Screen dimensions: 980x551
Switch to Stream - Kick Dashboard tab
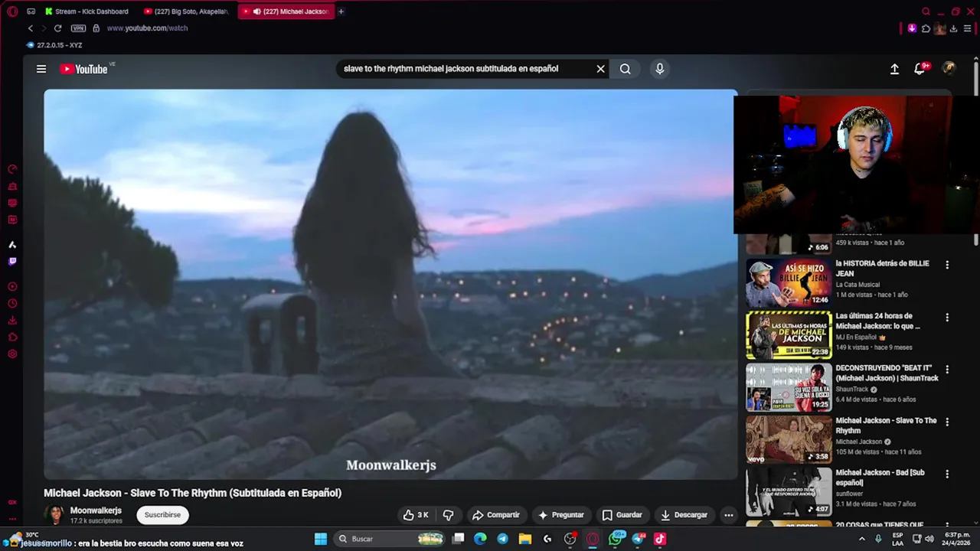(87, 11)
